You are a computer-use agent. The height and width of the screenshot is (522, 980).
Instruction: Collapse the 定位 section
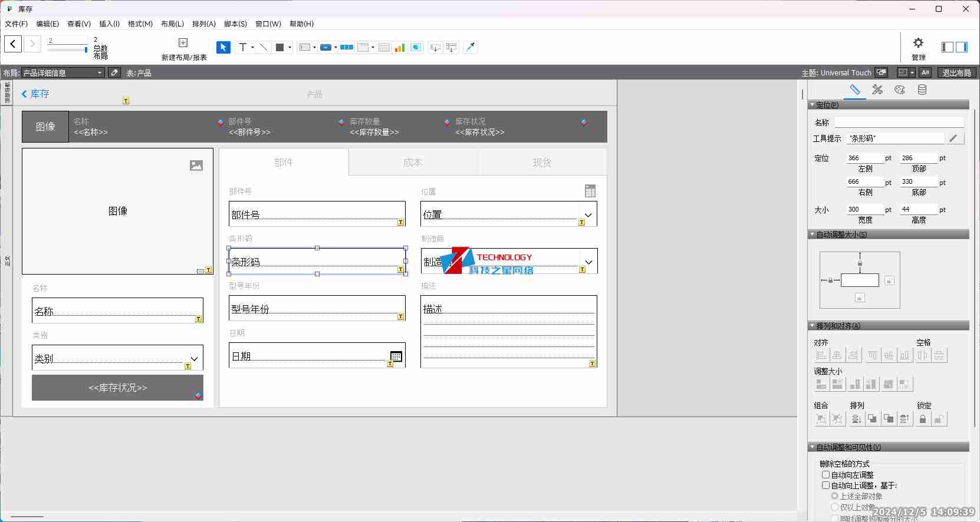pyautogui.click(x=813, y=105)
